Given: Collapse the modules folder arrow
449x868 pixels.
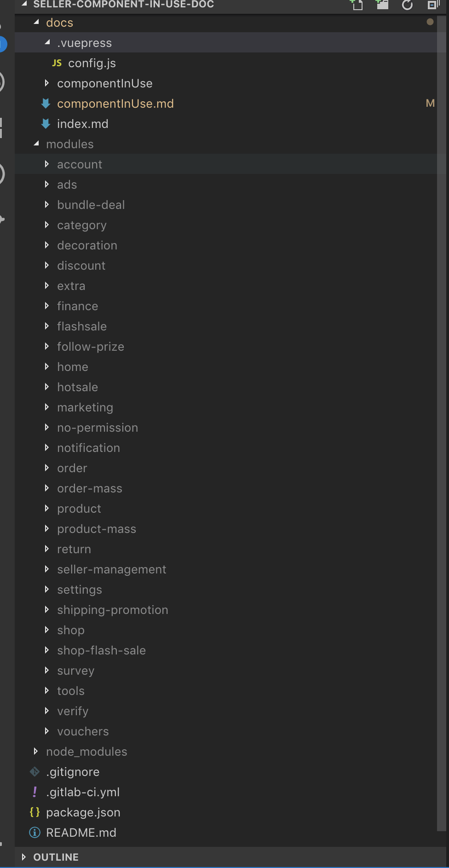Looking at the screenshot, I should (36, 144).
